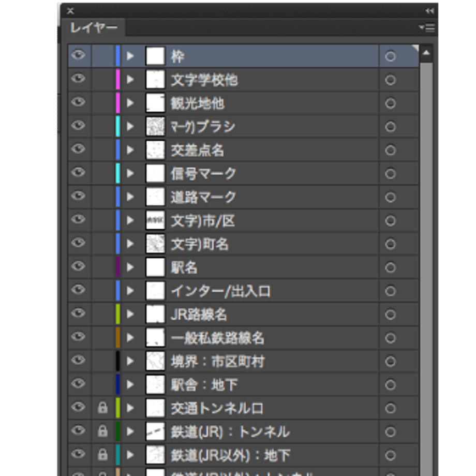The width and height of the screenshot is (476, 476).
Task: Click target circle of 鉄道(JR以外)：地下 layer
Action: click(x=391, y=455)
